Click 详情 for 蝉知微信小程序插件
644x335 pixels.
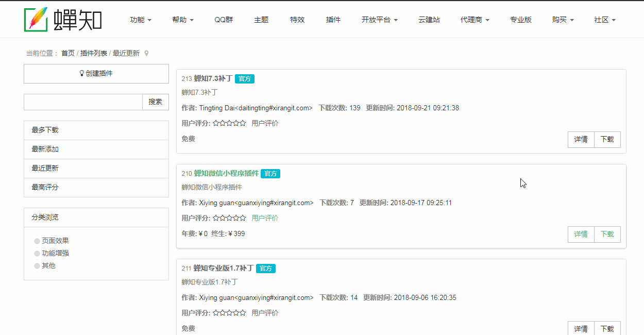[581, 234]
